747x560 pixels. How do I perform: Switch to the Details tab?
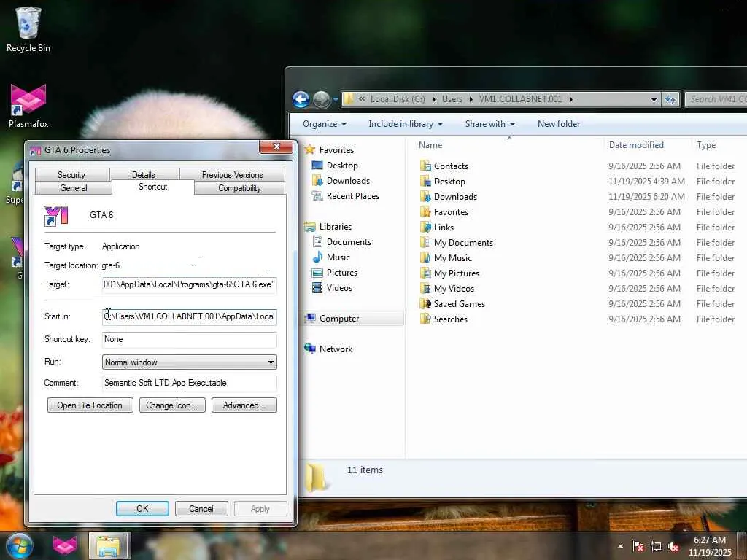[144, 175]
